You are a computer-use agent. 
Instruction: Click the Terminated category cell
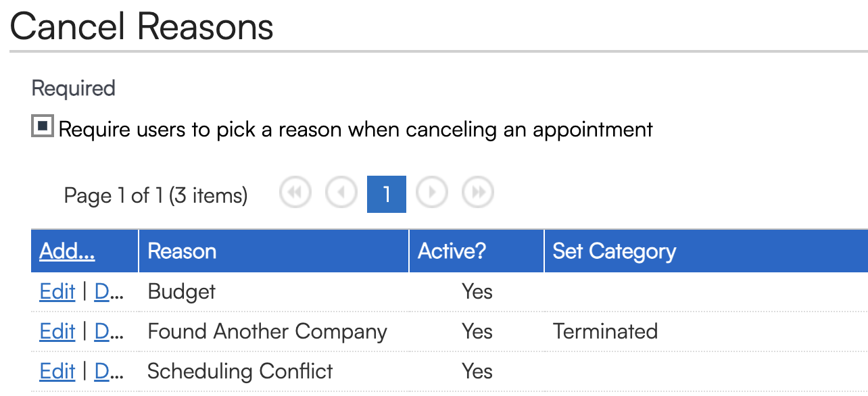[605, 332]
